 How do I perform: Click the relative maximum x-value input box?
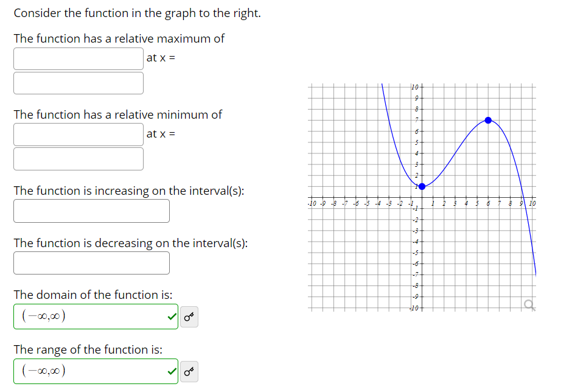[x=78, y=83]
